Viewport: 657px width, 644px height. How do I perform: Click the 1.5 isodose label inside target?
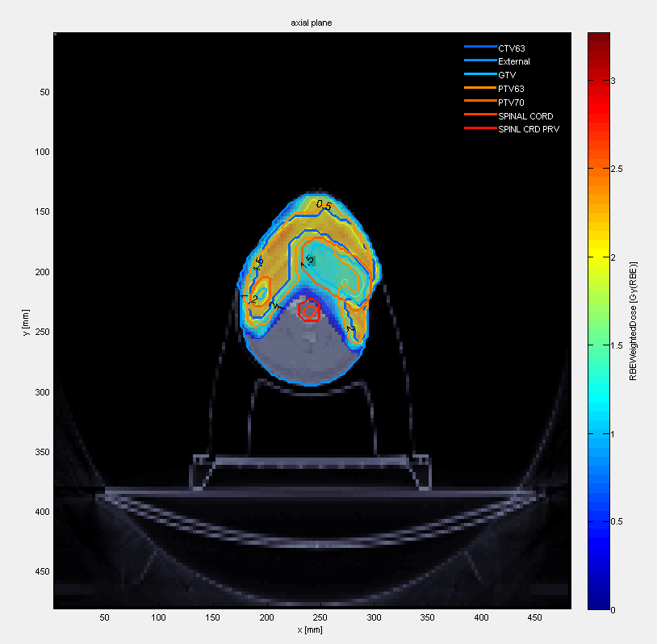pos(308,262)
